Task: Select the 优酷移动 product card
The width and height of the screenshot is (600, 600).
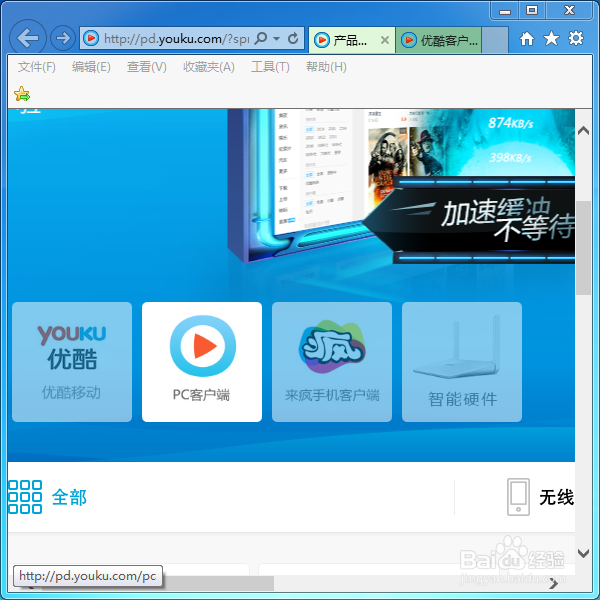Action: tap(72, 362)
